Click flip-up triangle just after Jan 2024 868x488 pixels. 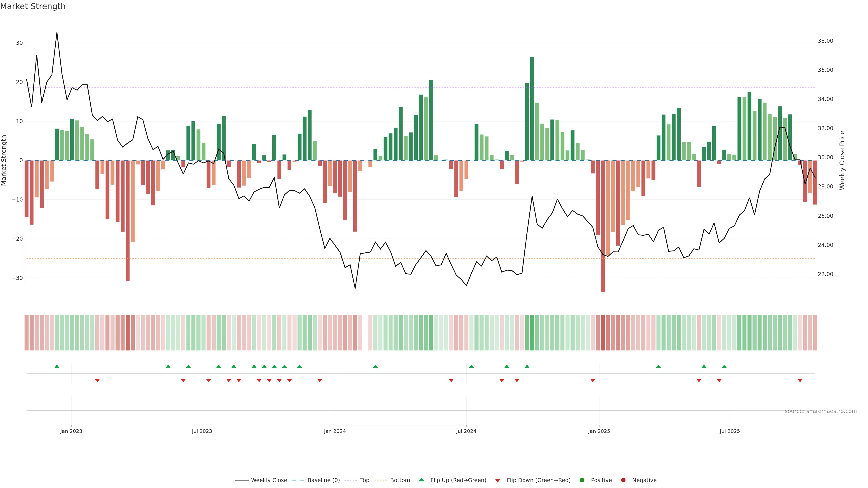tap(375, 366)
